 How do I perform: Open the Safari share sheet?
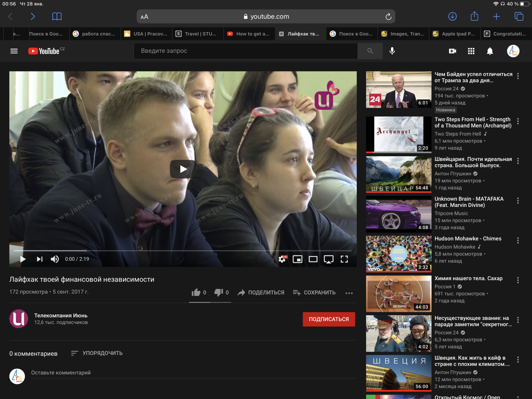(x=474, y=16)
